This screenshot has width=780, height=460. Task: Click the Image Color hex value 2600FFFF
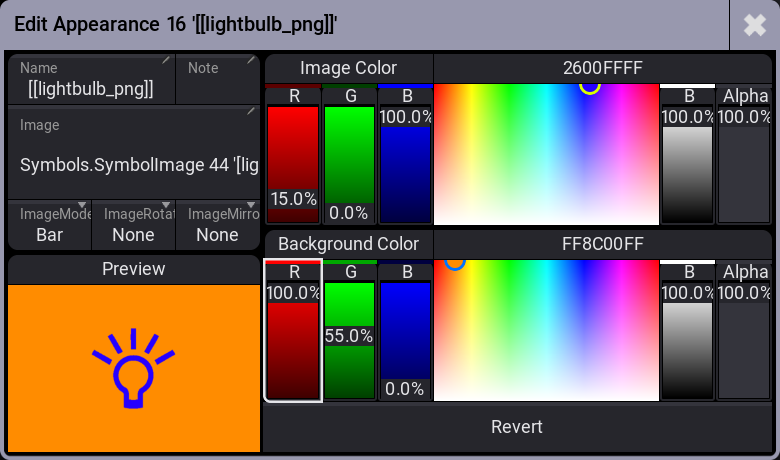pyautogui.click(x=602, y=68)
